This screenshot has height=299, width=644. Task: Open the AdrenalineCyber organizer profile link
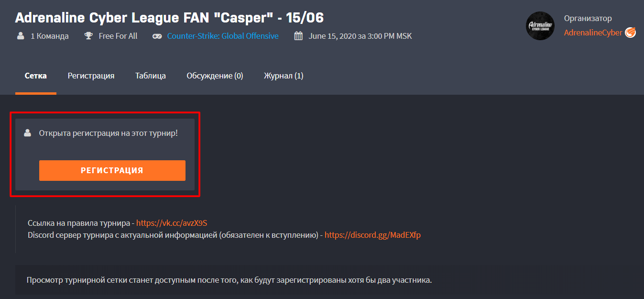593,33
